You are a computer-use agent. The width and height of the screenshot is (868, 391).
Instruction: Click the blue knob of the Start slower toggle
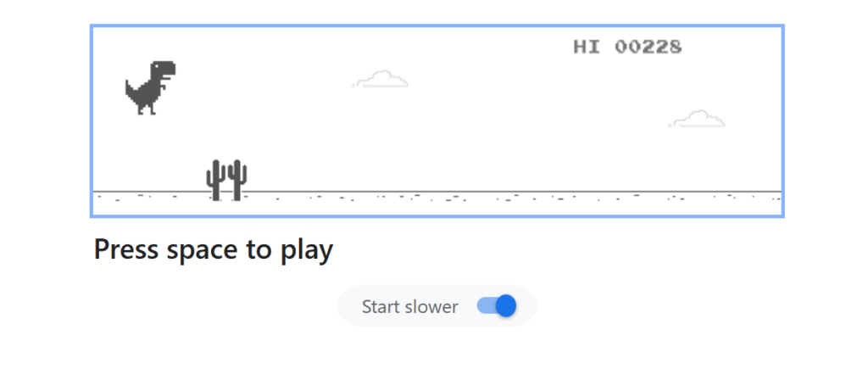(505, 306)
